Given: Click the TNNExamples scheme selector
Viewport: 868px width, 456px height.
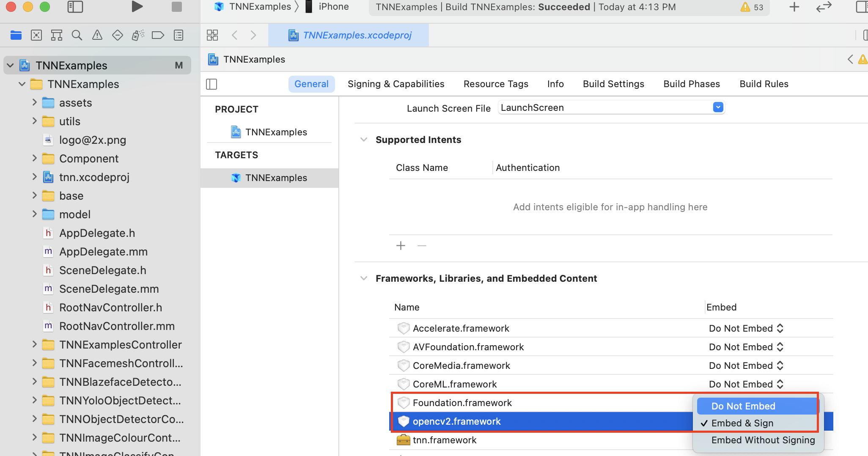Looking at the screenshot, I should click(253, 7).
